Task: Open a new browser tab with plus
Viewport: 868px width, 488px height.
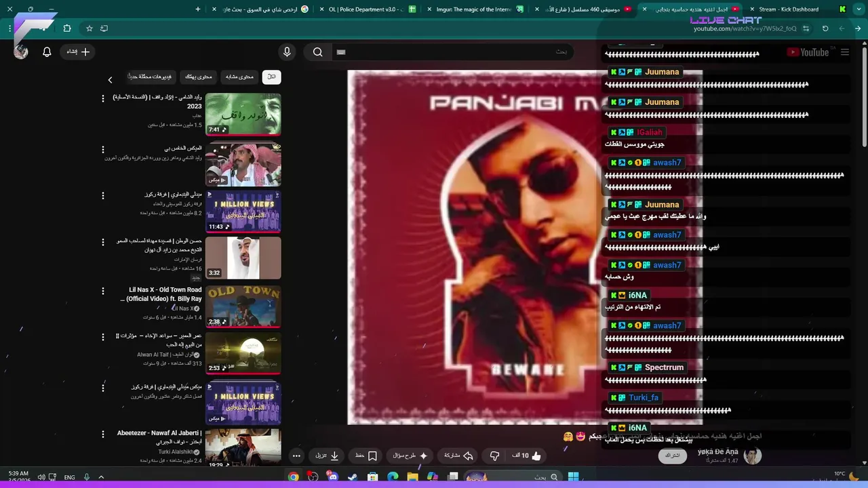Action: pos(198,9)
